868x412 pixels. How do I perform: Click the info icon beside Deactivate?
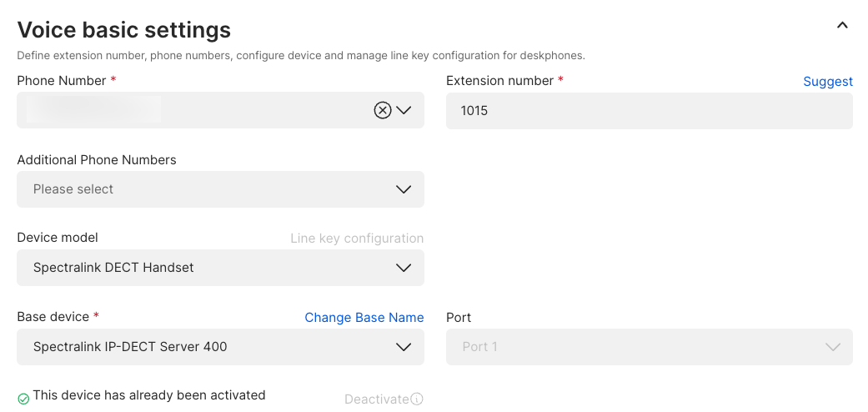tap(417, 399)
